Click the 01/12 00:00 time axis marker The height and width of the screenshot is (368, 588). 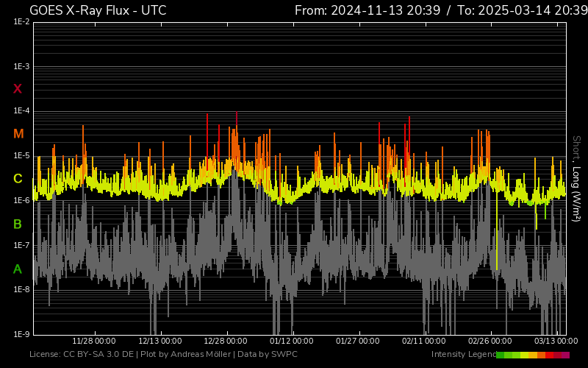(292, 342)
